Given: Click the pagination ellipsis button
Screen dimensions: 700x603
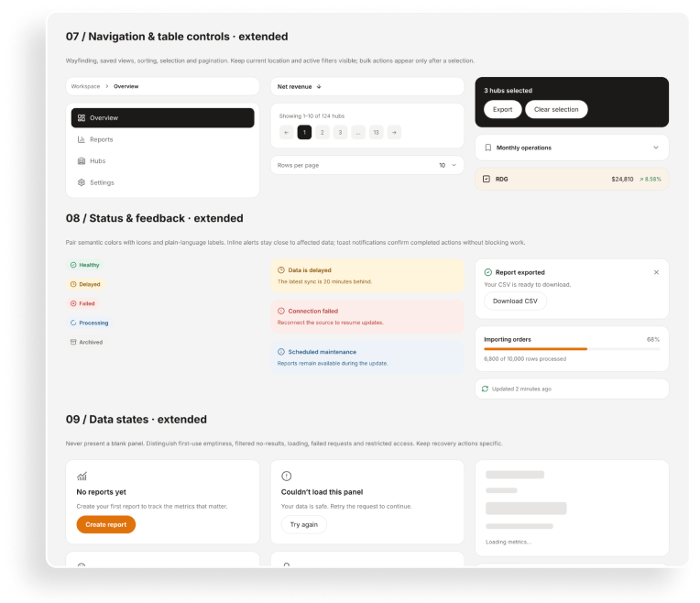Looking at the screenshot, I should (358, 132).
